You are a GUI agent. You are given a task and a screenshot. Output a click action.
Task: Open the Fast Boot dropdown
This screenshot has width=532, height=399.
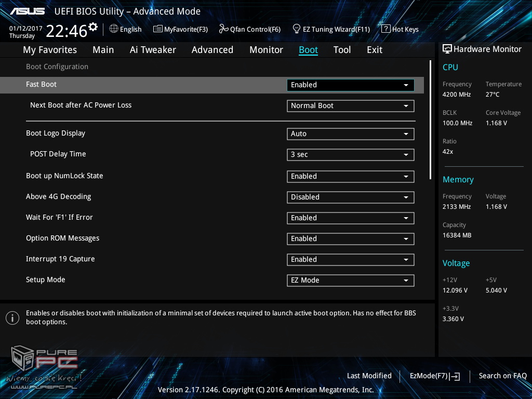coord(350,85)
